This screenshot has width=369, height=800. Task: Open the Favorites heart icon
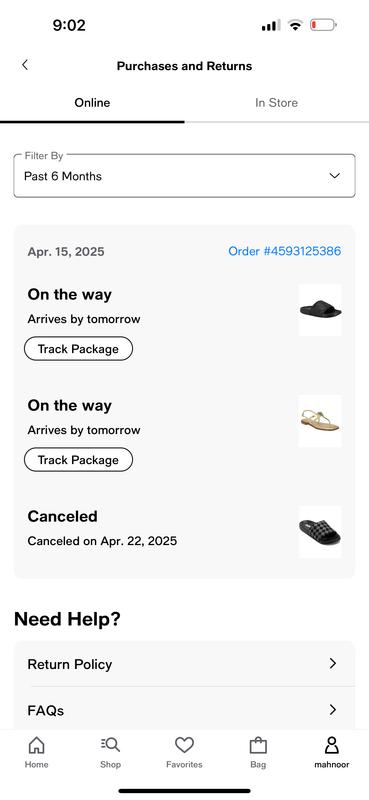[184, 745]
